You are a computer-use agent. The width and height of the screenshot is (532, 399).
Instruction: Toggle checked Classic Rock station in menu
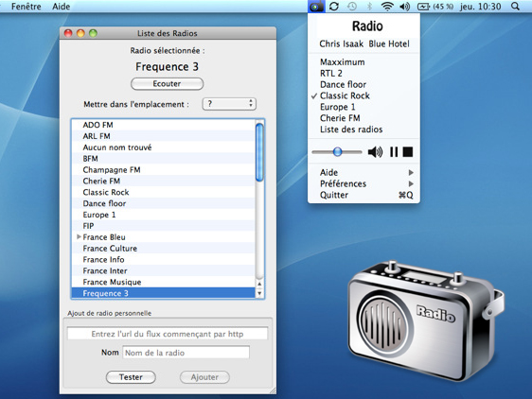[364, 95]
